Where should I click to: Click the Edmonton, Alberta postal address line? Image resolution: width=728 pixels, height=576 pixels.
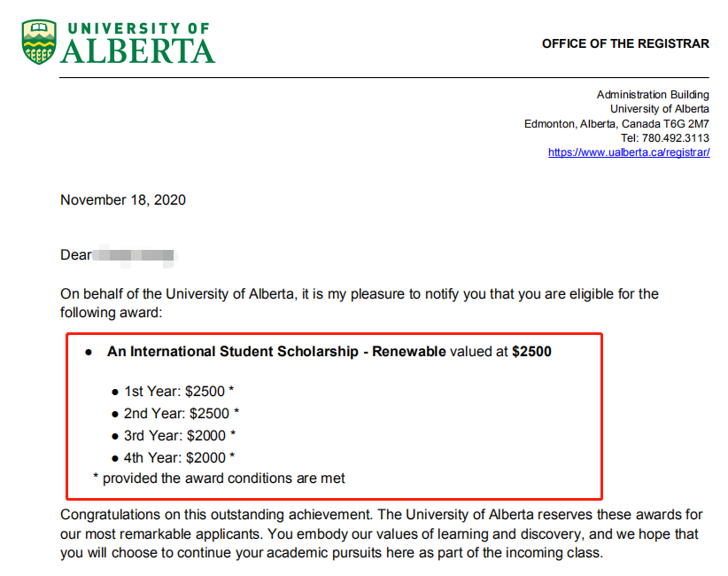tap(616, 124)
